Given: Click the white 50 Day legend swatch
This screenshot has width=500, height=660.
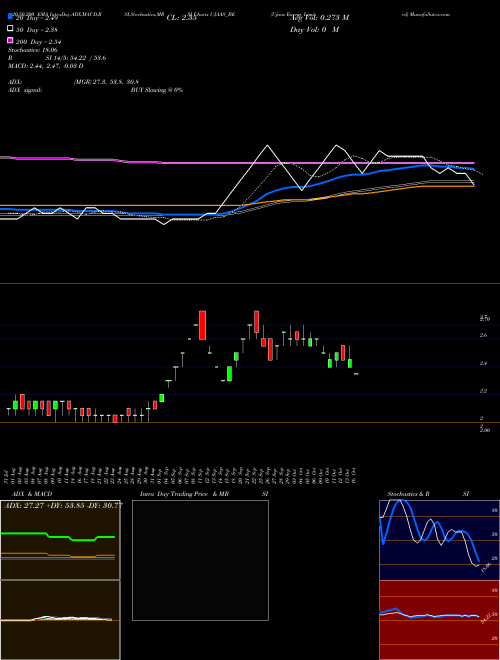Looking at the screenshot, I should click(10, 29).
